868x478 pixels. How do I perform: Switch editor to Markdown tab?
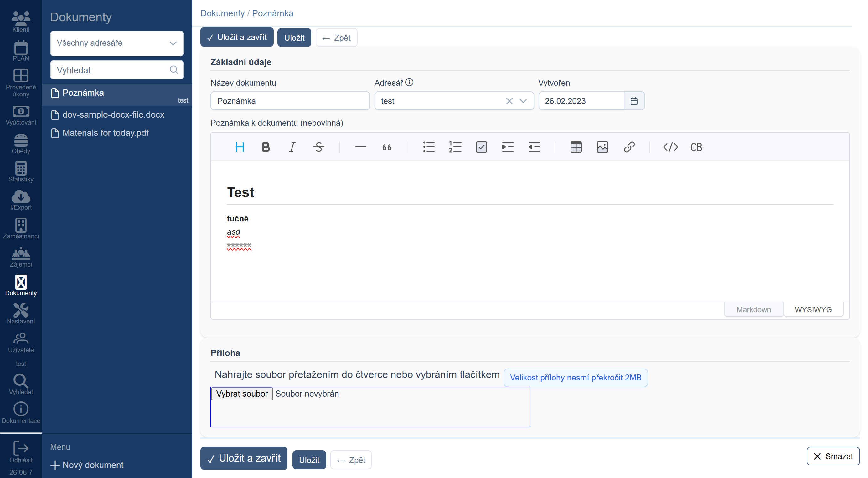(x=754, y=309)
